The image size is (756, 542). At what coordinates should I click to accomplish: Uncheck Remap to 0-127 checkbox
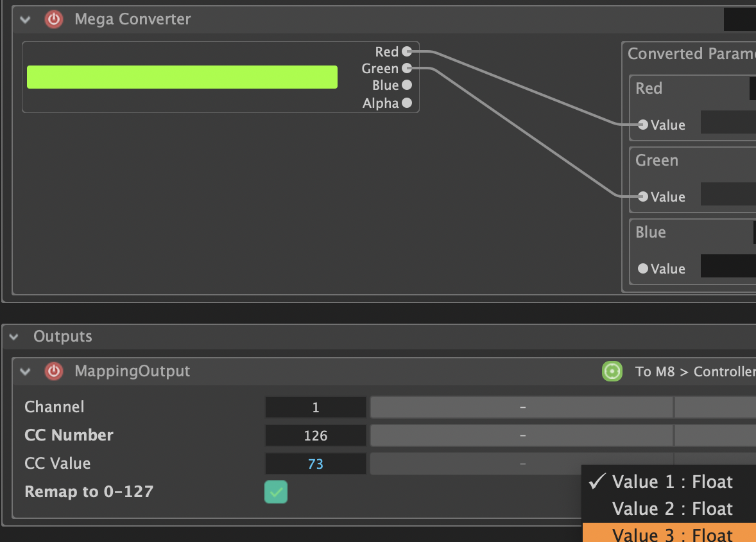click(276, 492)
